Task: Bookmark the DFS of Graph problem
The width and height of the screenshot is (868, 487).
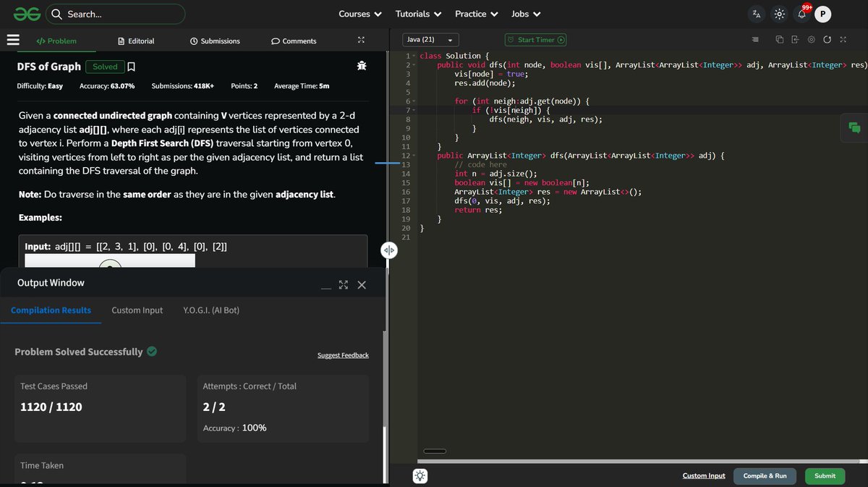Action: point(131,67)
